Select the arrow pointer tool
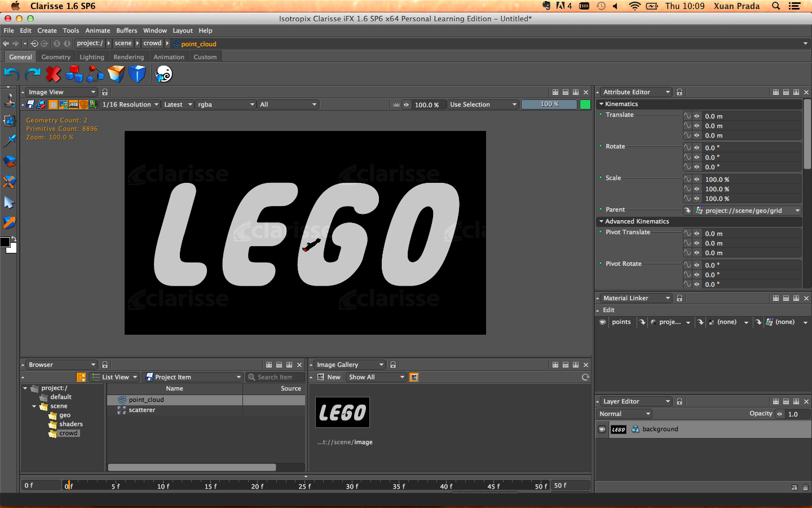The image size is (812, 508). (10, 202)
